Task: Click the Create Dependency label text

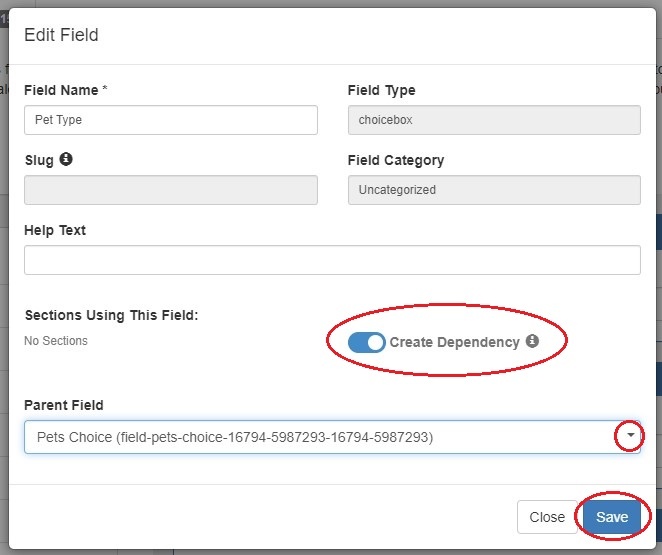Action: [454, 342]
